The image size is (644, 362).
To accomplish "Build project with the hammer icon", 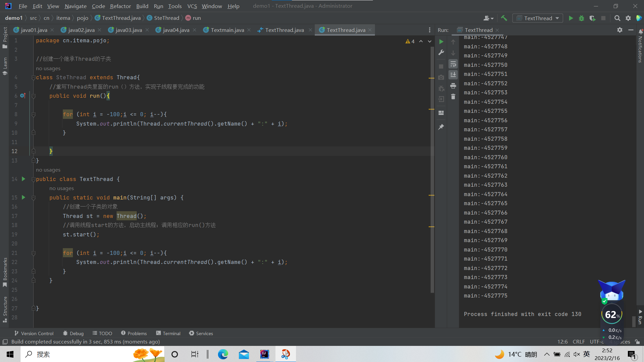I will (504, 18).
